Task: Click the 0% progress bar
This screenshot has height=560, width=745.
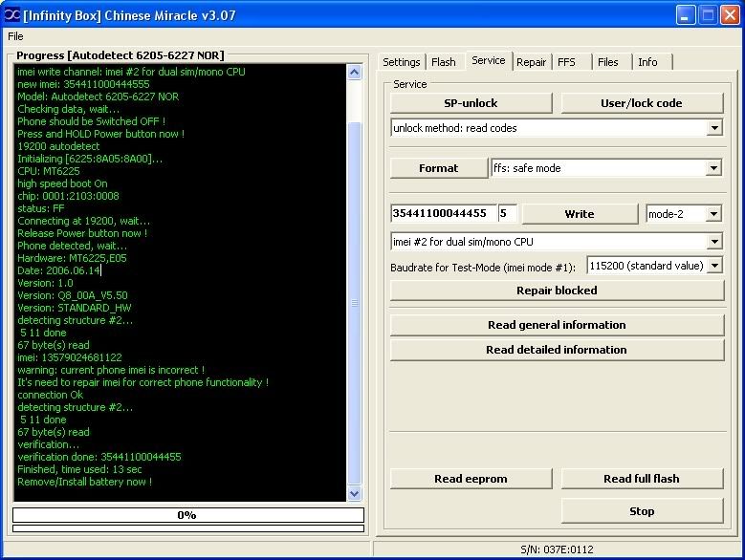Action: pos(188,515)
